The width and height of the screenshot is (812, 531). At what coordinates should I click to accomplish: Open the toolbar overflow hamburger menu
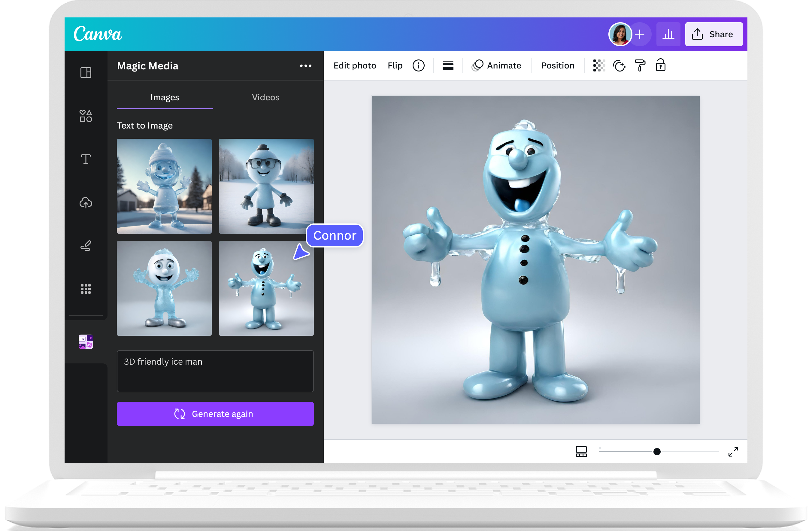448,65
